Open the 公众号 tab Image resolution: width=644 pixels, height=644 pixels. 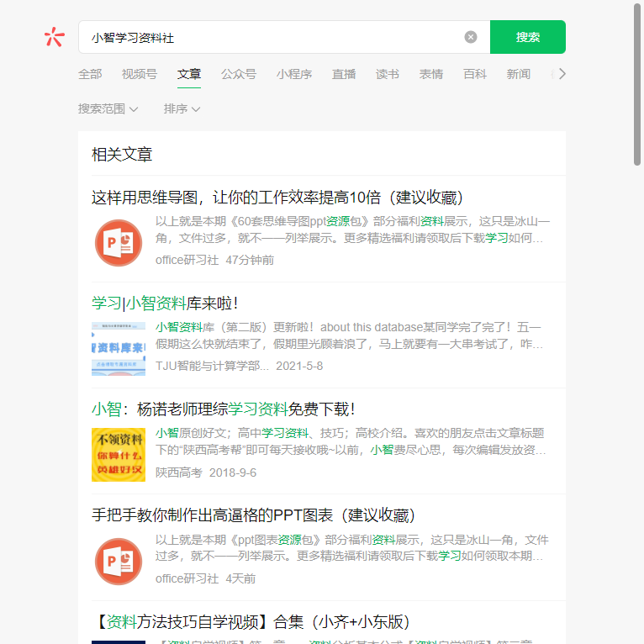[239, 74]
